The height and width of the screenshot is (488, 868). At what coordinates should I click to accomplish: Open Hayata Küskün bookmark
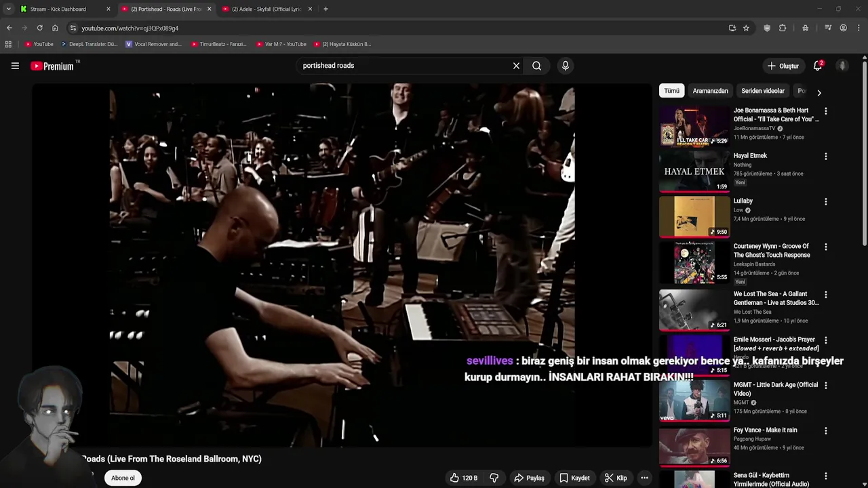point(342,44)
